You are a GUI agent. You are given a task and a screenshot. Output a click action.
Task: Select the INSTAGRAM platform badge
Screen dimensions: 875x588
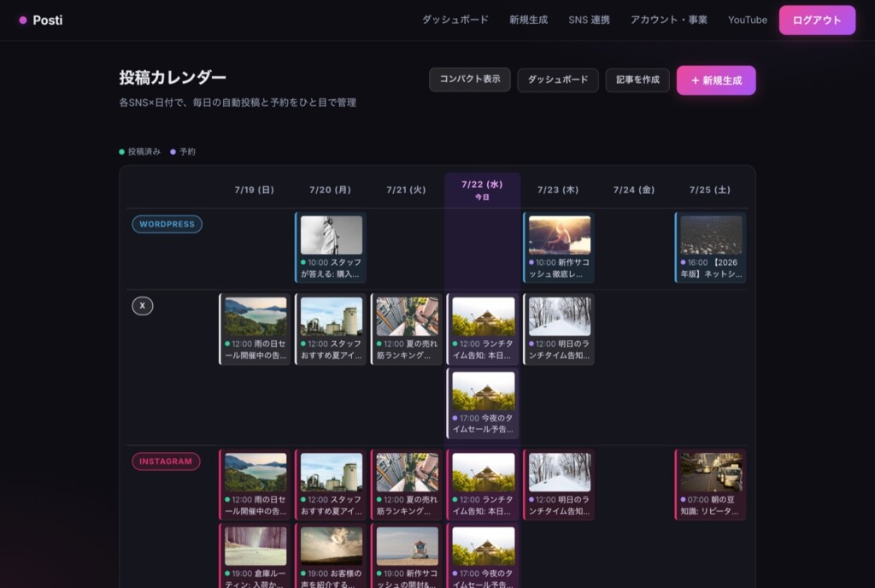tap(166, 462)
